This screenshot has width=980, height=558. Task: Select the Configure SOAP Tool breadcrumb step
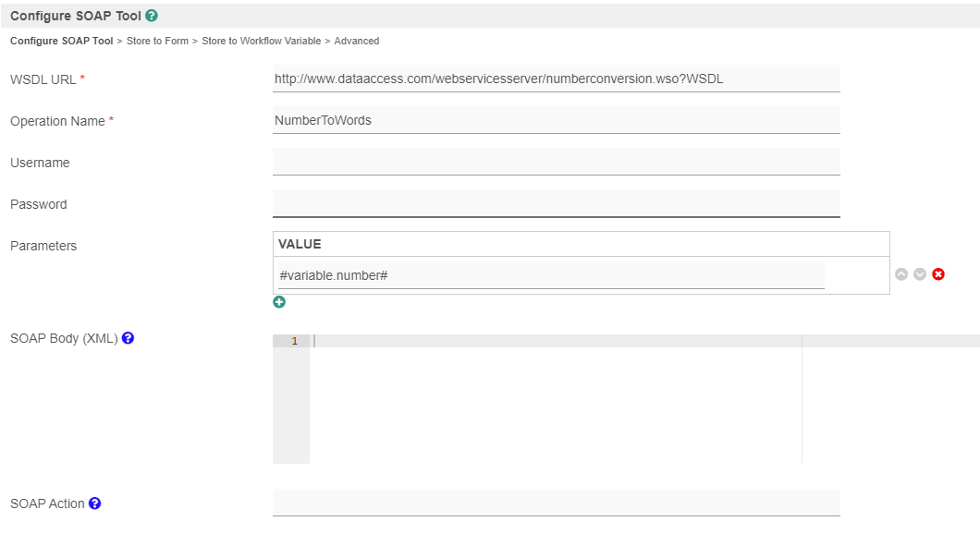tap(61, 41)
